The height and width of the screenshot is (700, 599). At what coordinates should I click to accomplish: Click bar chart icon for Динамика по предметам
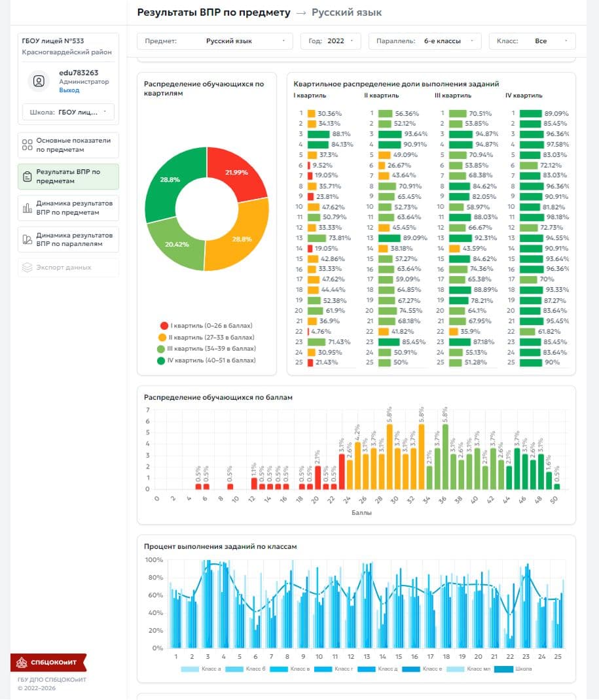point(27,208)
